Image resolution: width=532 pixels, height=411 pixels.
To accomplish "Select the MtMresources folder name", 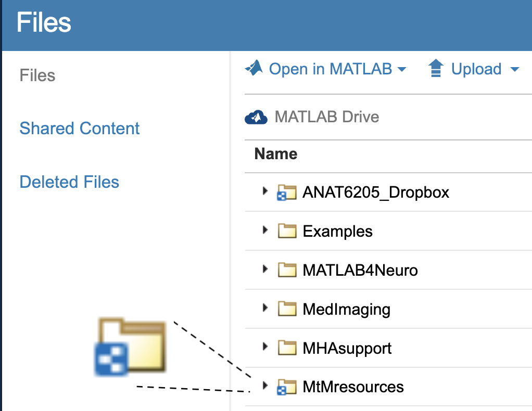I will (353, 387).
